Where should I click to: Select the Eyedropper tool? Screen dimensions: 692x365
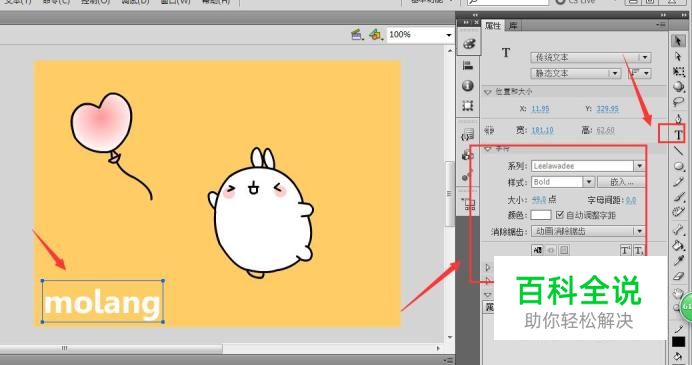(678, 260)
